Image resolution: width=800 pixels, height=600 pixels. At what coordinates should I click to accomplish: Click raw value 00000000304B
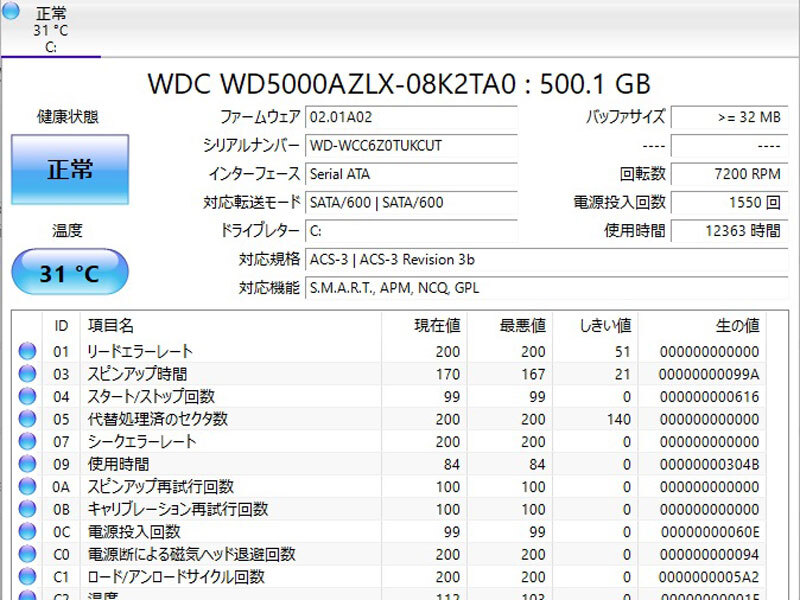[709, 464]
